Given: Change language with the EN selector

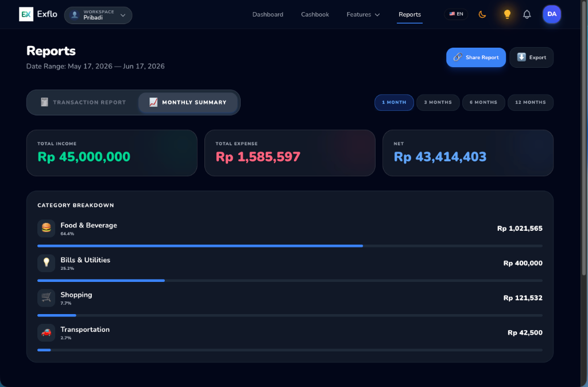Looking at the screenshot, I should point(456,14).
